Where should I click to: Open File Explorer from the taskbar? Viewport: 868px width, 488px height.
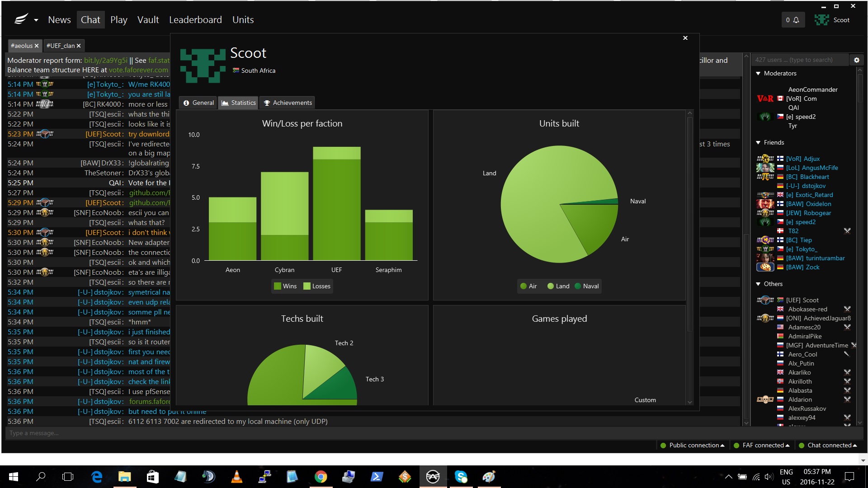pyautogui.click(x=124, y=477)
